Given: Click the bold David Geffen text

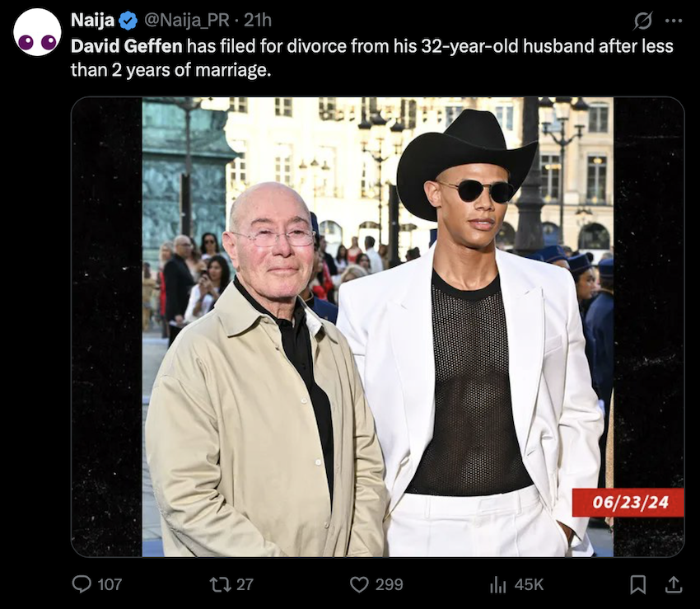Looking at the screenshot, I should point(126,46).
